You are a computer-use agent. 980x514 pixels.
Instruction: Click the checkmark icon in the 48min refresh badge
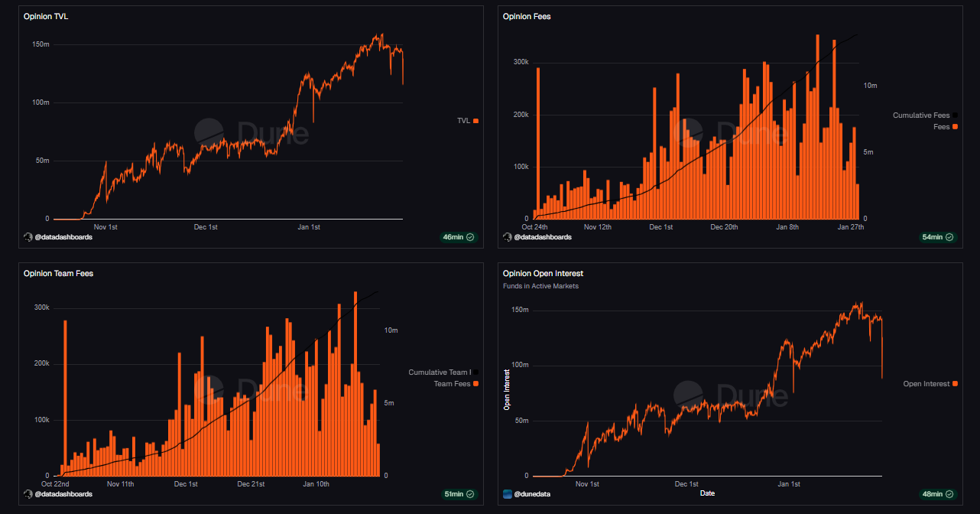click(x=949, y=494)
